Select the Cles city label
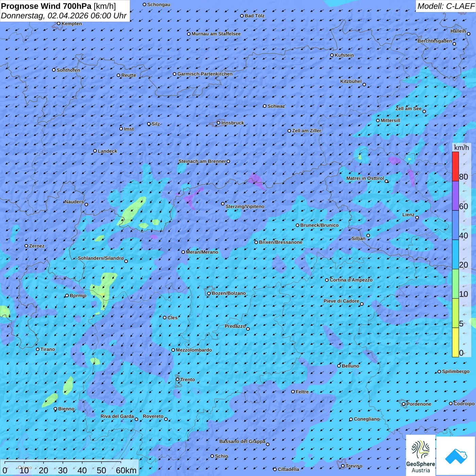This screenshot has height=476, width=476. tap(172, 318)
